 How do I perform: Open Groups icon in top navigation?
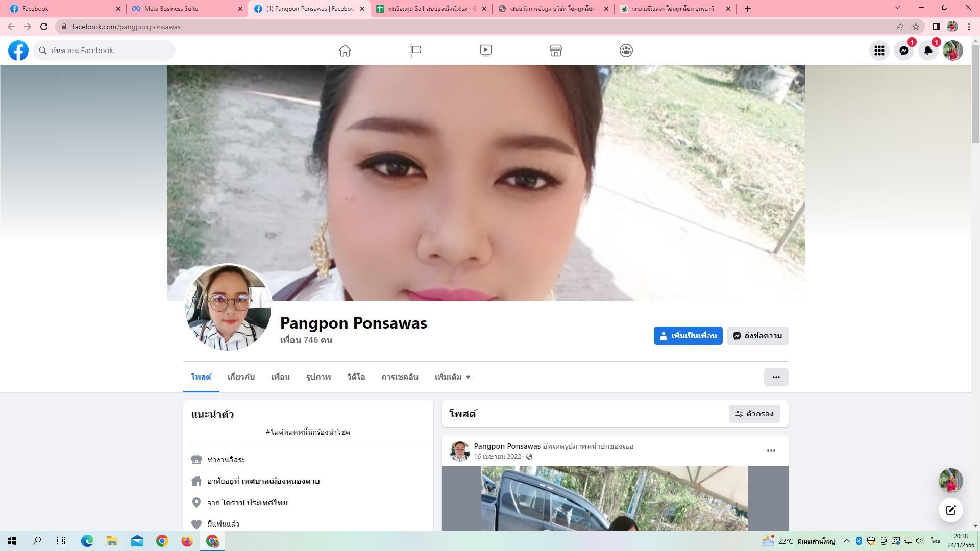tap(626, 51)
